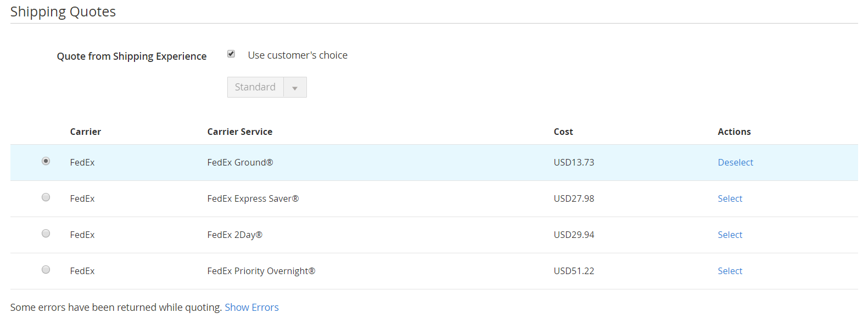Click the Carrier column header
This screenshot has height=324, width=868.
click(86, 132)
